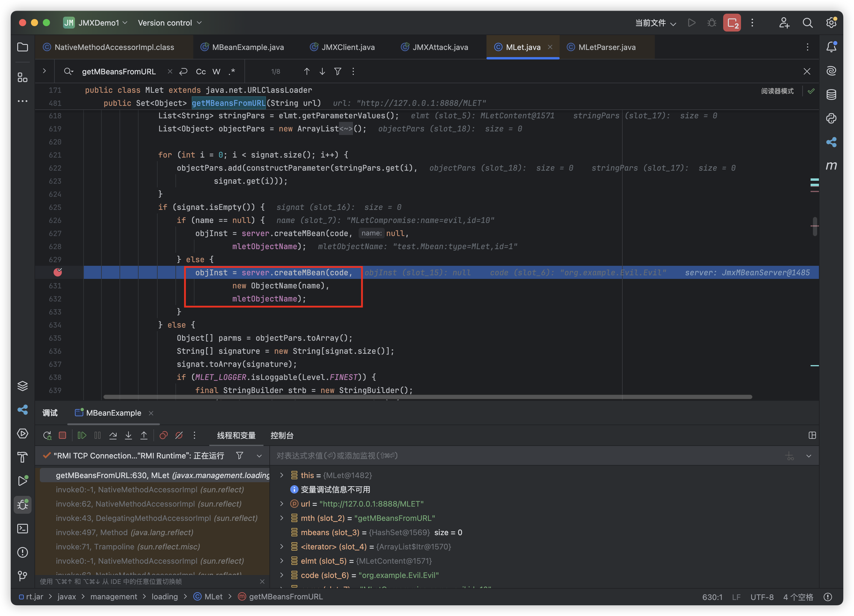Open the add collaborator user icon
This screenshot has height=616, width=854.
pyautogui.click(x=784, y=23)
